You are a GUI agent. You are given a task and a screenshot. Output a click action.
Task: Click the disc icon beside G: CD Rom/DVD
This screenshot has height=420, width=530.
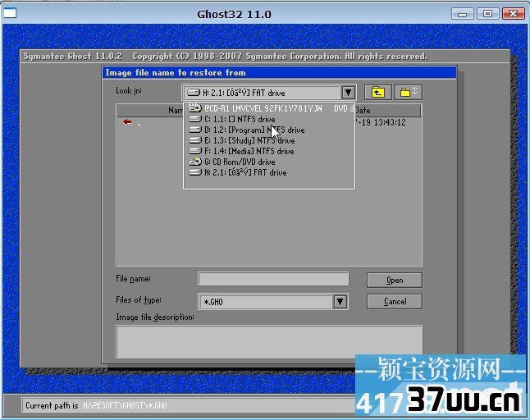[195, 162]
